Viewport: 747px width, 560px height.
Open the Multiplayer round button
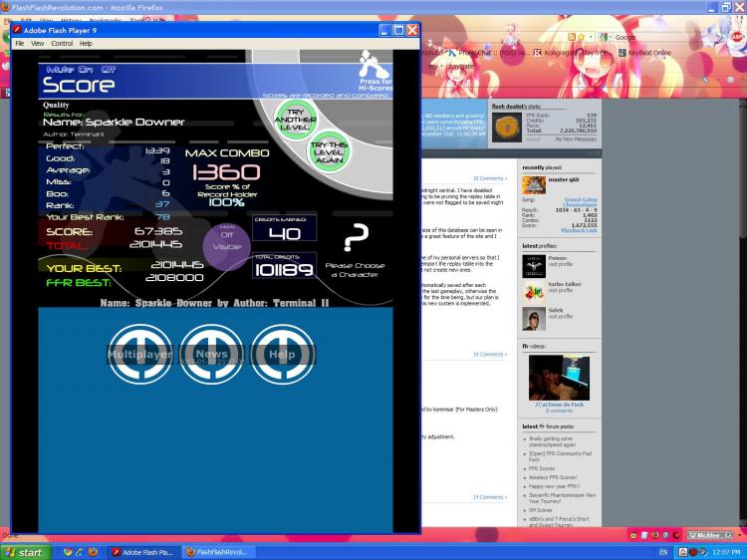pos(140,354)
